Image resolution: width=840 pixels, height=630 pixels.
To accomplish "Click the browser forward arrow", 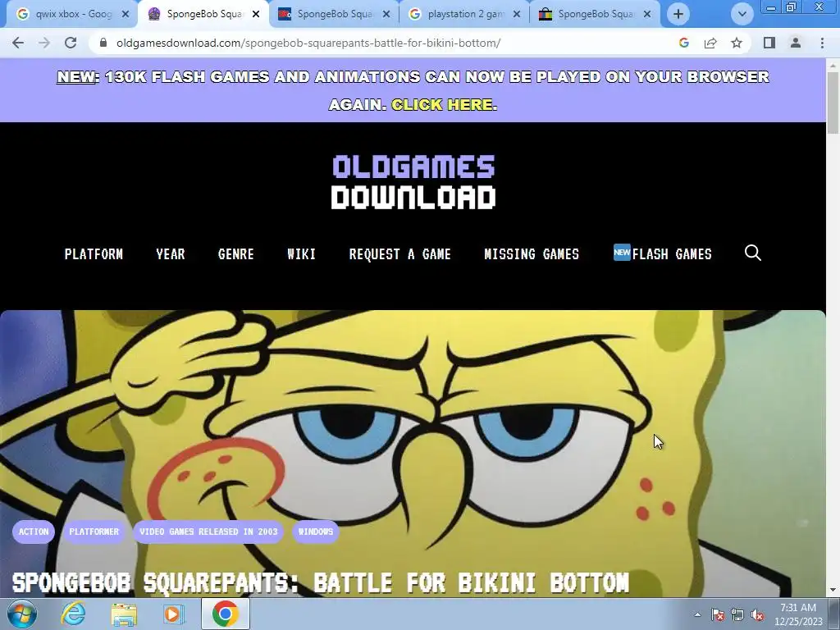I will 44,43.
